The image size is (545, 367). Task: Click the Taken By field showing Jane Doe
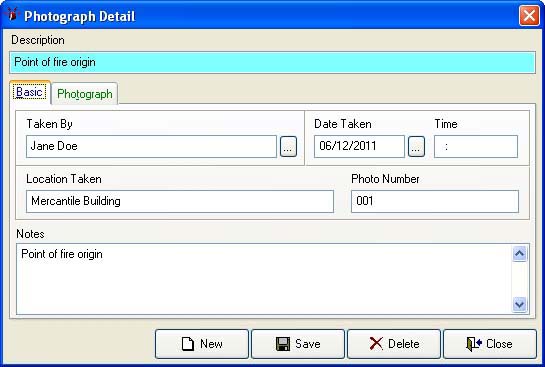[x=152, y=146]
